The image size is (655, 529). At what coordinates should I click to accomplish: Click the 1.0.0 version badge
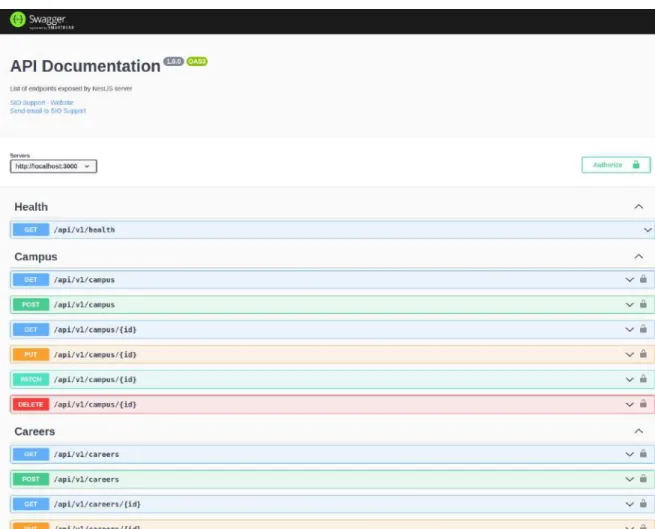point(173,61)
